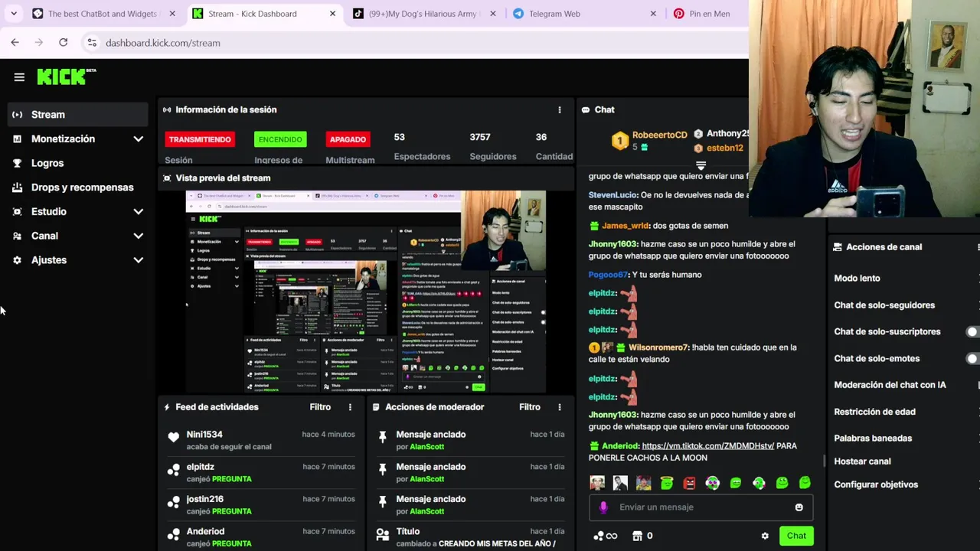
Task: Click the Kick logo
Action: click(66, 77)
